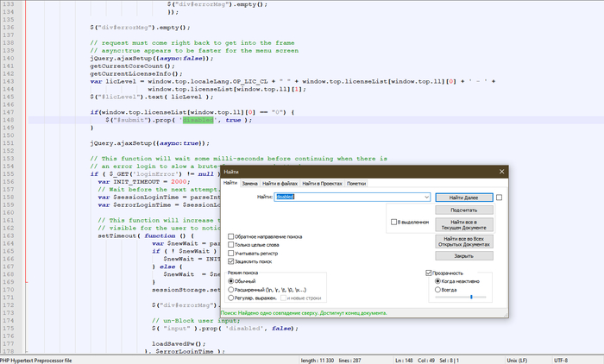The image size is (604, 364).
Task: Click 'Sel : 8 | 1' in status bar
Action: coord(450,361)
